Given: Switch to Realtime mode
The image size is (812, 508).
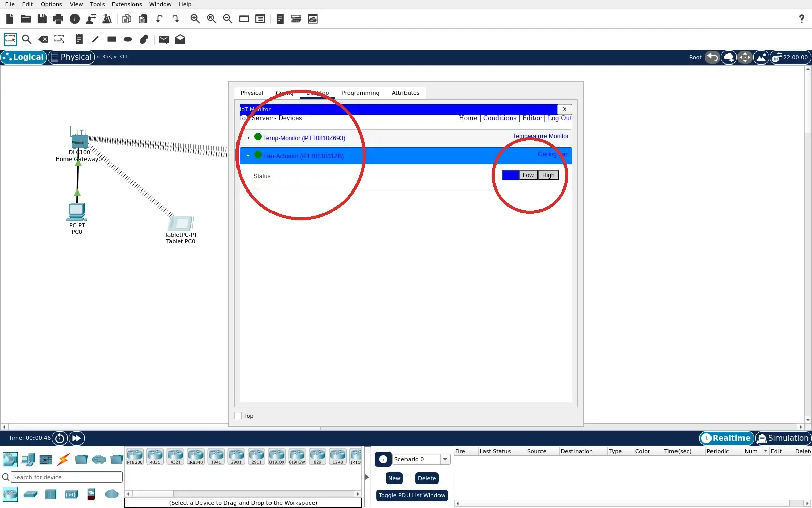Looking at the screenshot, I should coord(727,438).
